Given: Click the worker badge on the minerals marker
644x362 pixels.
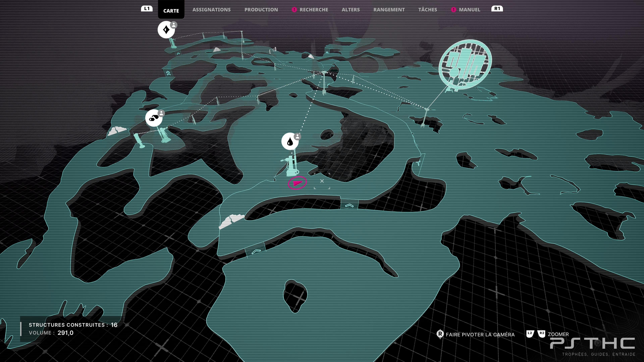Looking at the screenshot, I should (x=162, y=113).
